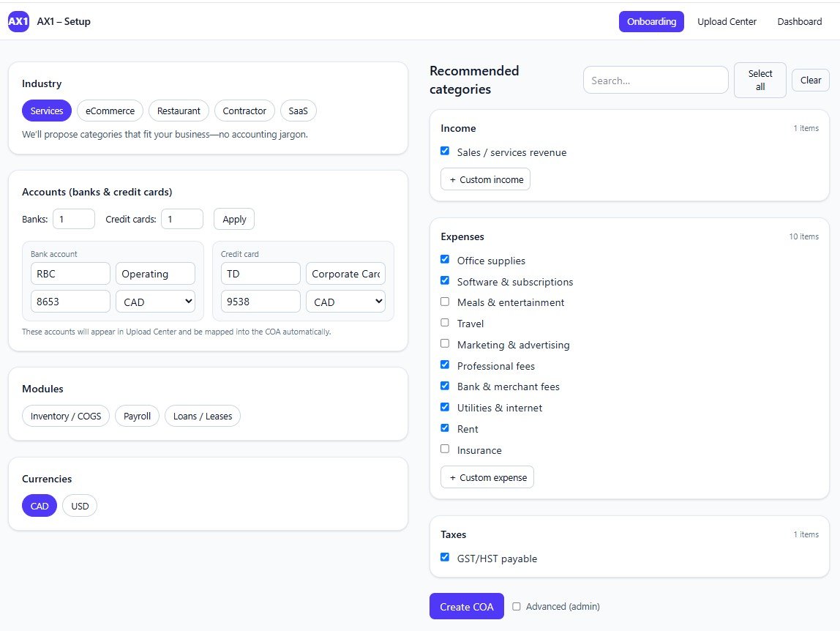Focus the category Search field
840x631 pixels.
click(x=655, y=80)
